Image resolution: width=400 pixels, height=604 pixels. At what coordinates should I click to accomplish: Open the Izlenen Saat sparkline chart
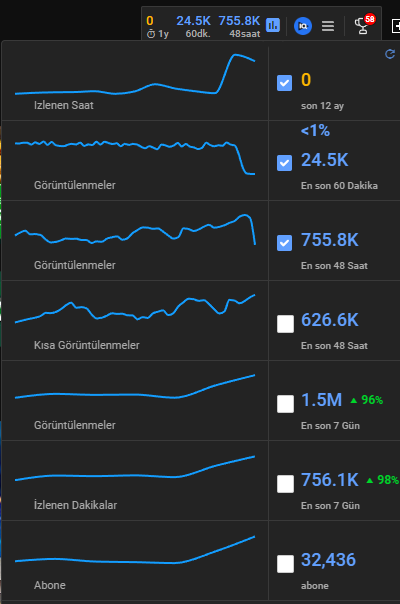(135, 82)
